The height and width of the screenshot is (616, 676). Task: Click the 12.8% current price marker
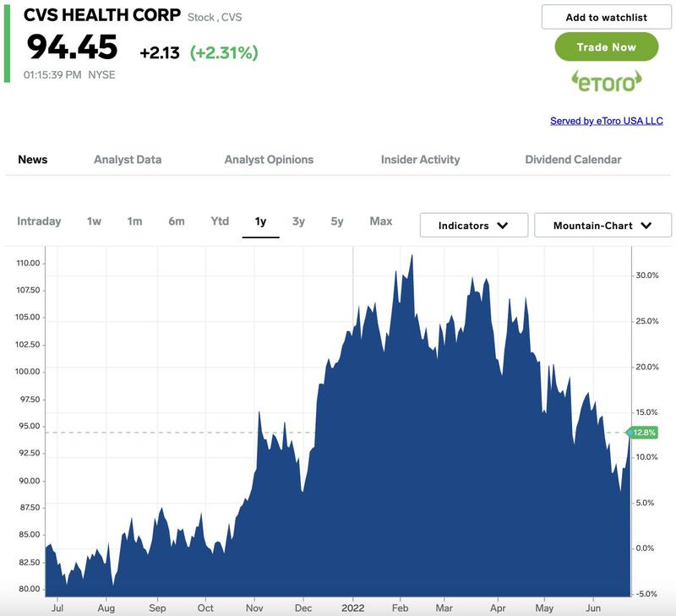coord(642,433)
